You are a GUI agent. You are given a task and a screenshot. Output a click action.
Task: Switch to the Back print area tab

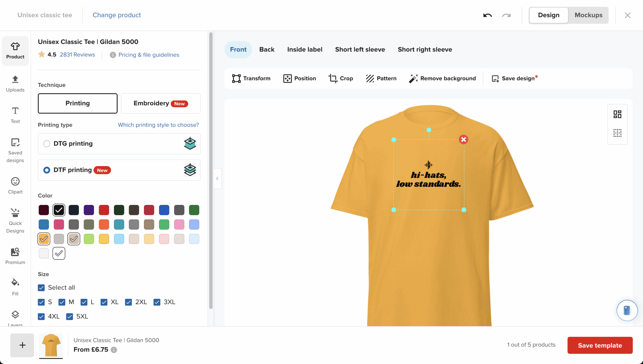pos(266,49)
